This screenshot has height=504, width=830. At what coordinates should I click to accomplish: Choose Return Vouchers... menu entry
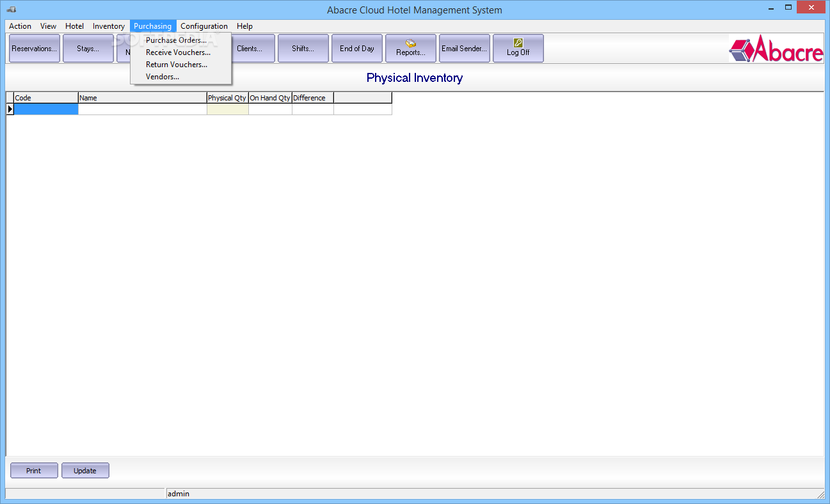(x=180, y=65)
